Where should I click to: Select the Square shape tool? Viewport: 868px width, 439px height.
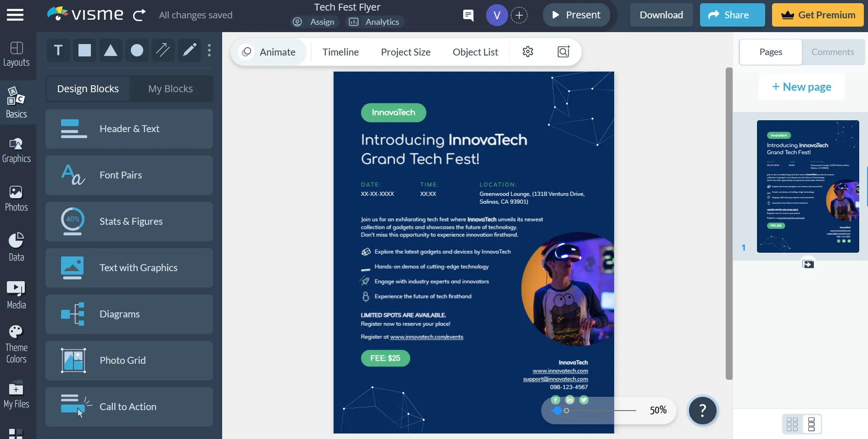pyautogui.click(x=84, y=50)
